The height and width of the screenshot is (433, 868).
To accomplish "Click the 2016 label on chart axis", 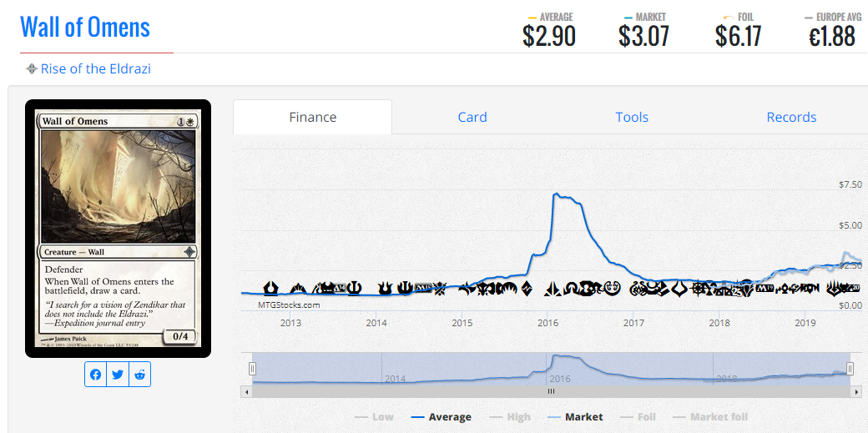I will point(547,322).
